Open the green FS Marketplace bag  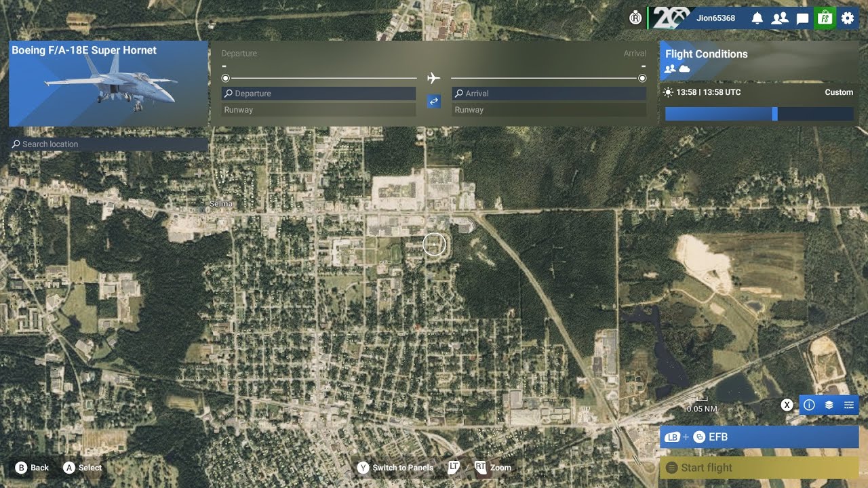coord(825,18)
